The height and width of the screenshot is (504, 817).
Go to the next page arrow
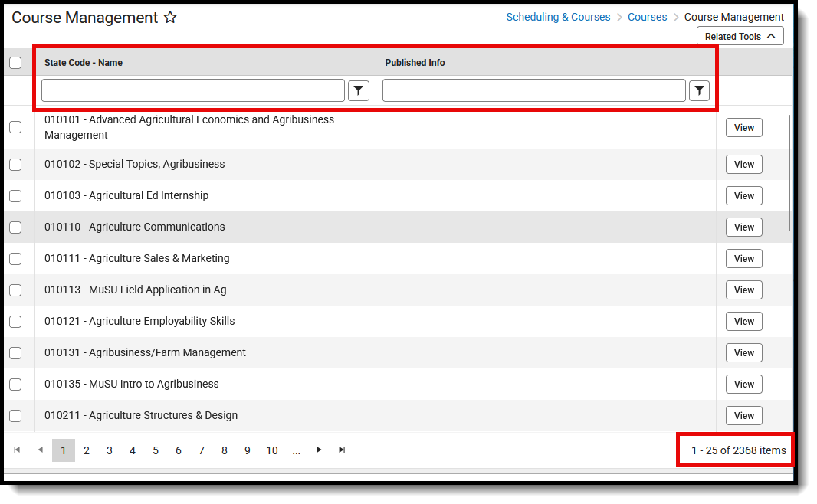point(319,450)
